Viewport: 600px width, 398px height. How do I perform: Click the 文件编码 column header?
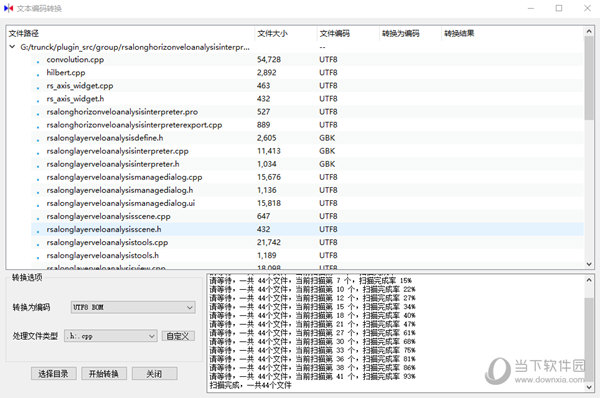click(334, 34)
